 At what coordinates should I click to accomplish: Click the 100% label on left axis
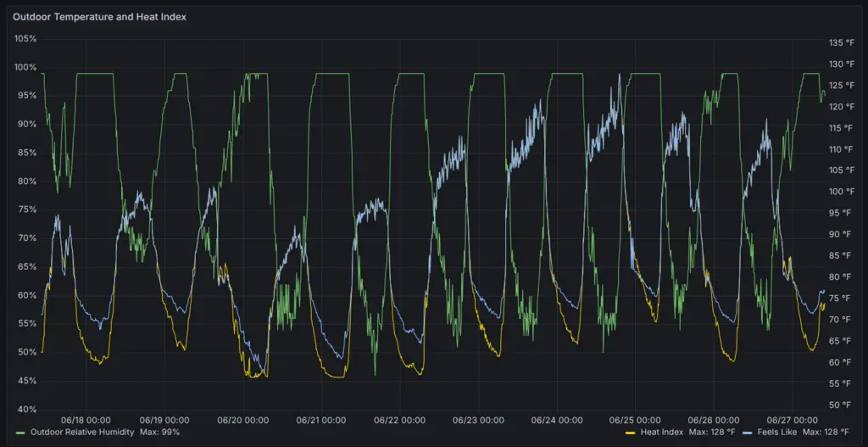25,67
